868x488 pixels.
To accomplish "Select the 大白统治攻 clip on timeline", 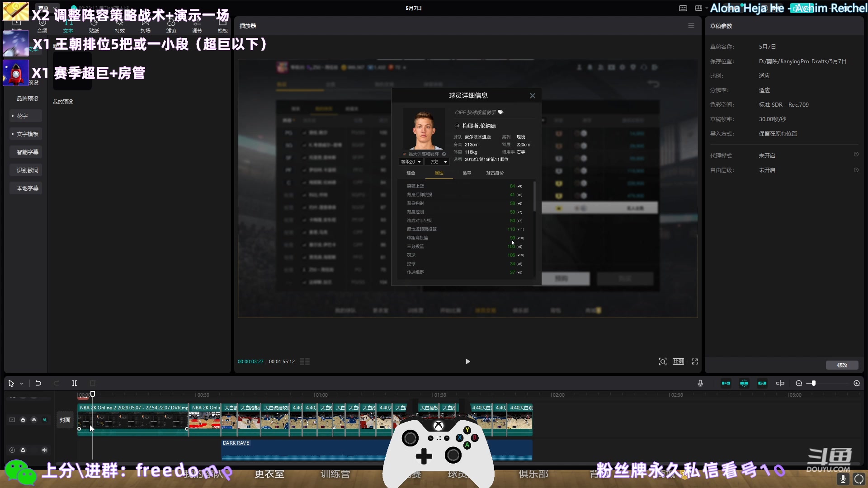I will (276, 420).
